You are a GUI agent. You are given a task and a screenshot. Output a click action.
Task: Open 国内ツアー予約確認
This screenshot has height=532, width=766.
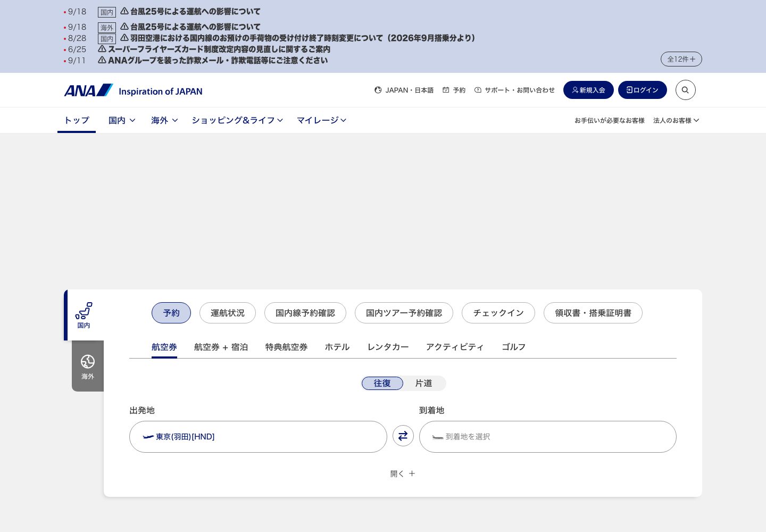point(404,313)
